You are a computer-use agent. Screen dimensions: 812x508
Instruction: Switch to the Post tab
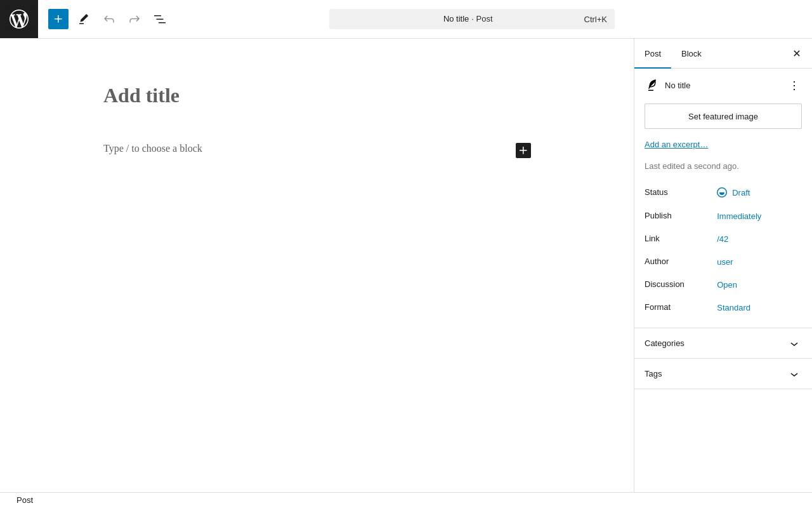click(x=653, y=53)
